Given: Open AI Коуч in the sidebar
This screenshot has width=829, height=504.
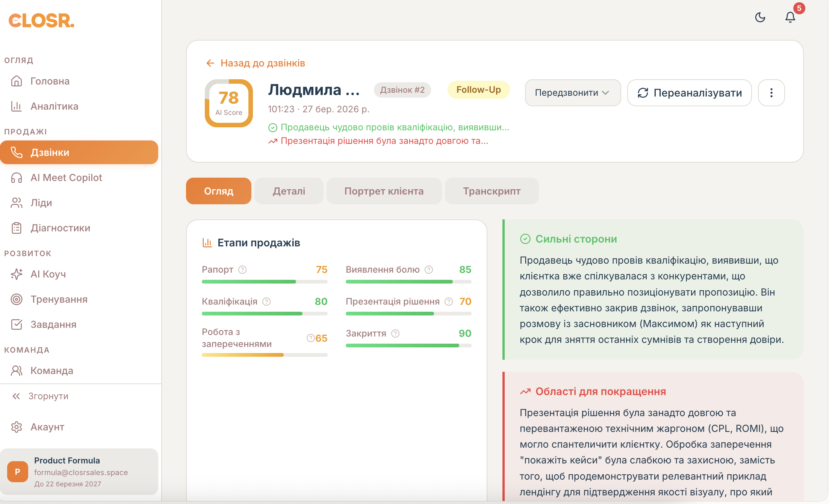Looking at the screenshot, I should [x=48, y=274].
